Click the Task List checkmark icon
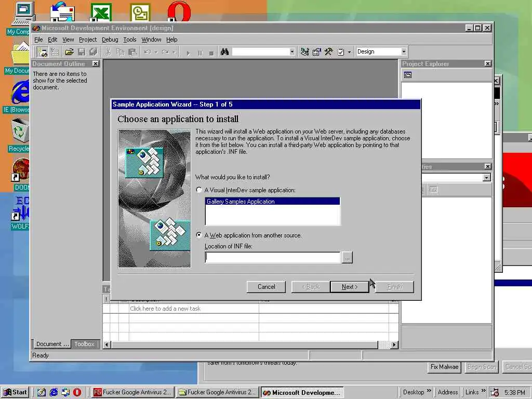Viewport: 532px width, 399px height. tap(341, 52)
